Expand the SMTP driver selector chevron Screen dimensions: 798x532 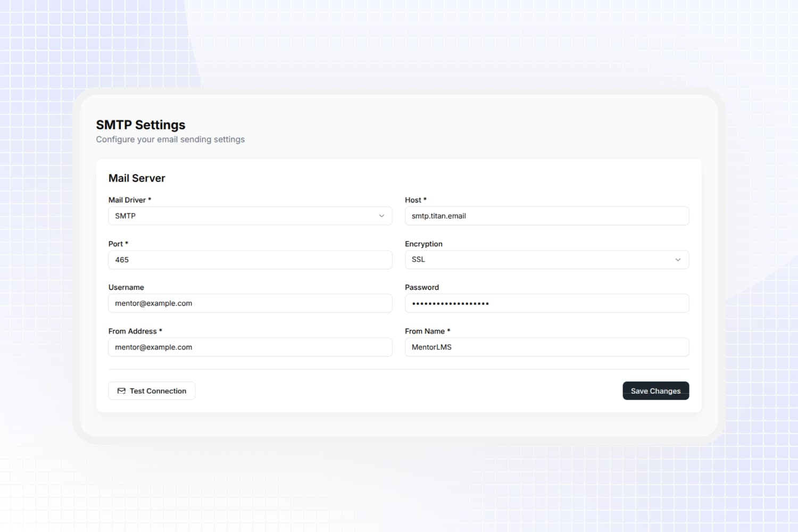point(381,216)
